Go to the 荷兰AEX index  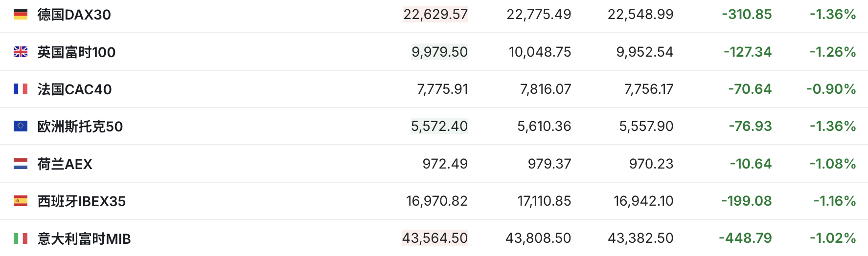[65, 164]
